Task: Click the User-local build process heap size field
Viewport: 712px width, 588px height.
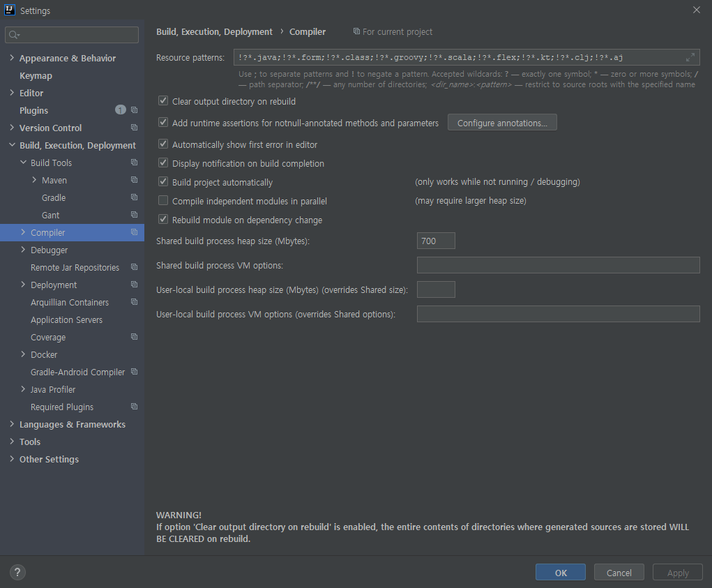Action: click(x=436, y=289)
